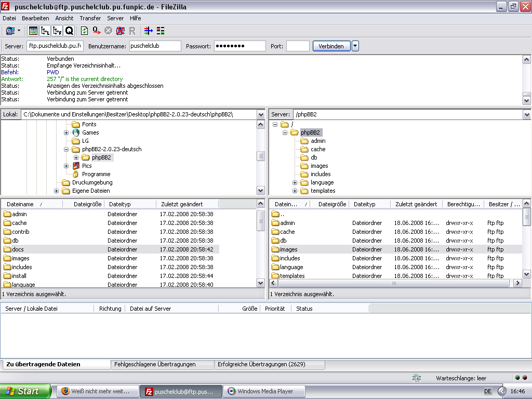The height and width of the screenshot is (399, 532).
Task: Expand the Games node in local tree
Action: tap(66, 132)
